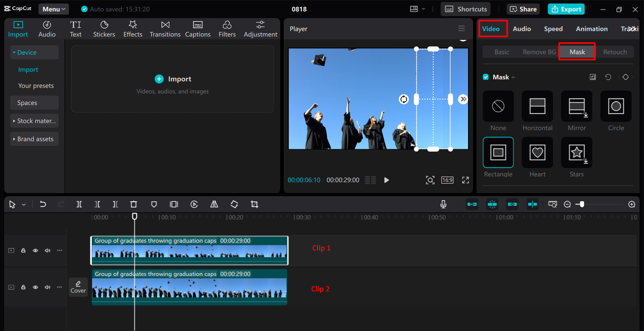This screenshot has height=331, width=644.
Task: Click the fullscreen preview icon
Action: click(x=465, y=180)
